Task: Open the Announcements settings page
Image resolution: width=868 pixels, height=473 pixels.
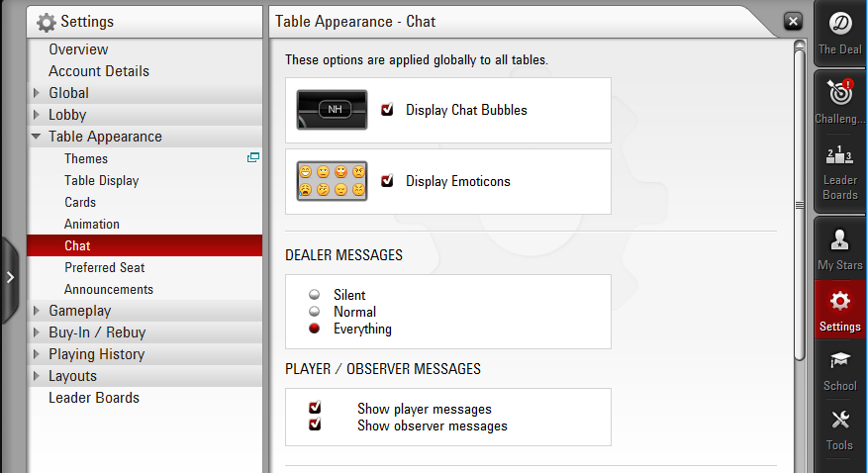Action: (109, 289)
